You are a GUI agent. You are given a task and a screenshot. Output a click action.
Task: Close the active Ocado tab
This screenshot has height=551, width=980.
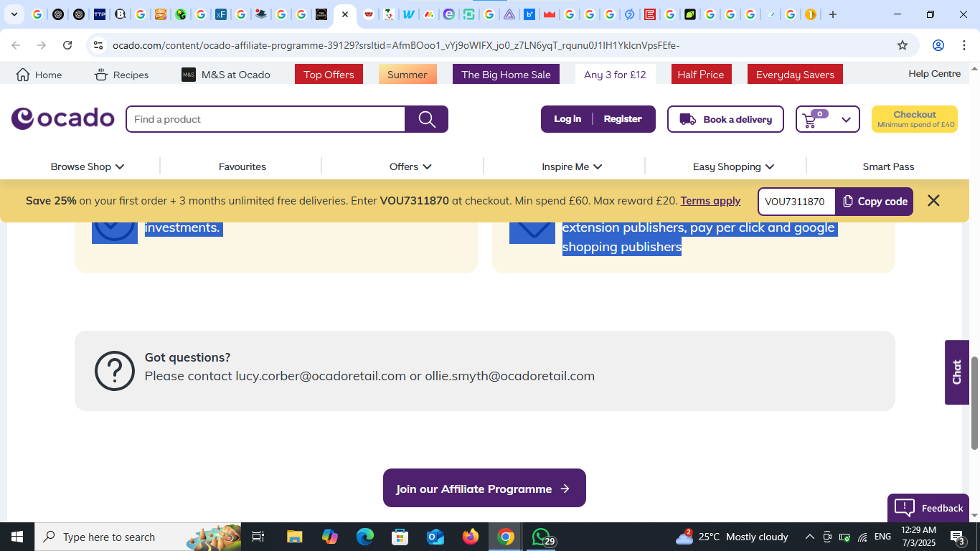coord(345,14)
